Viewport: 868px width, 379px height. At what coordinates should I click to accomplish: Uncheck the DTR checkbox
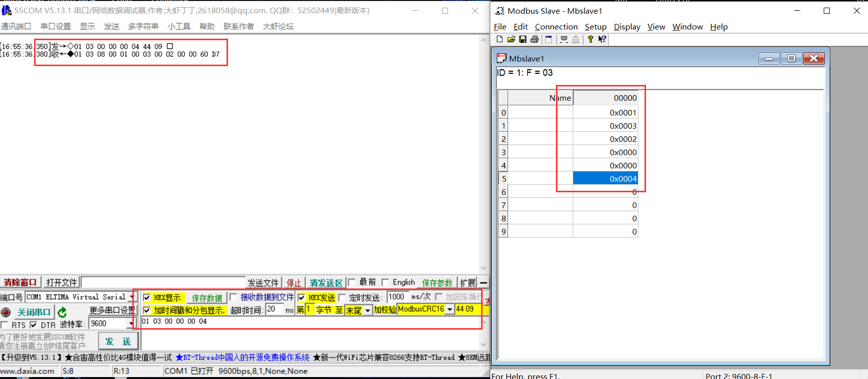(x=34, y=325)
